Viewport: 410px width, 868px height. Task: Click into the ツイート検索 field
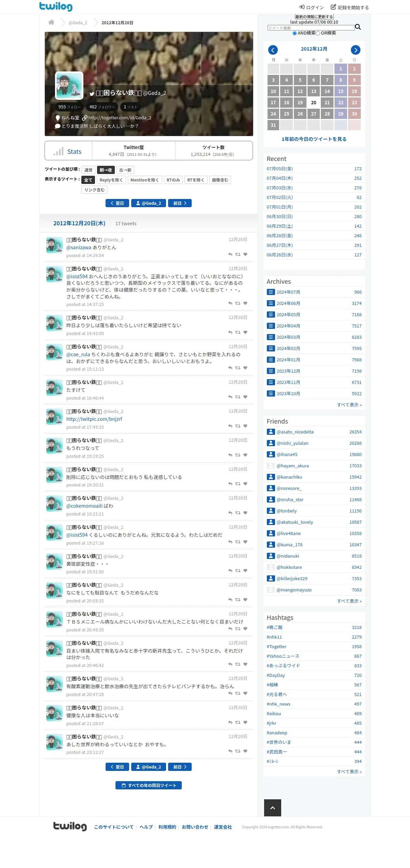[x=311, y=28]
